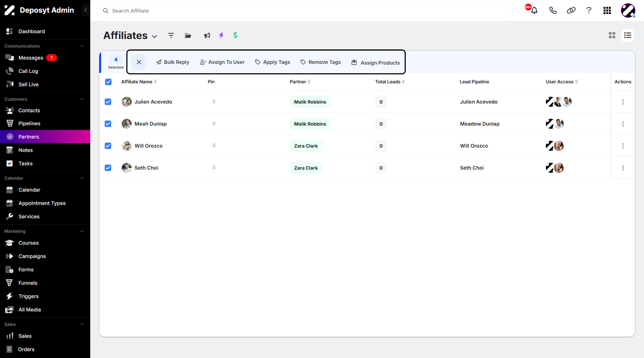Viewport: 644px width, 358px height.
Task: Collapse the Calendar section
Action: click(82, 178)
